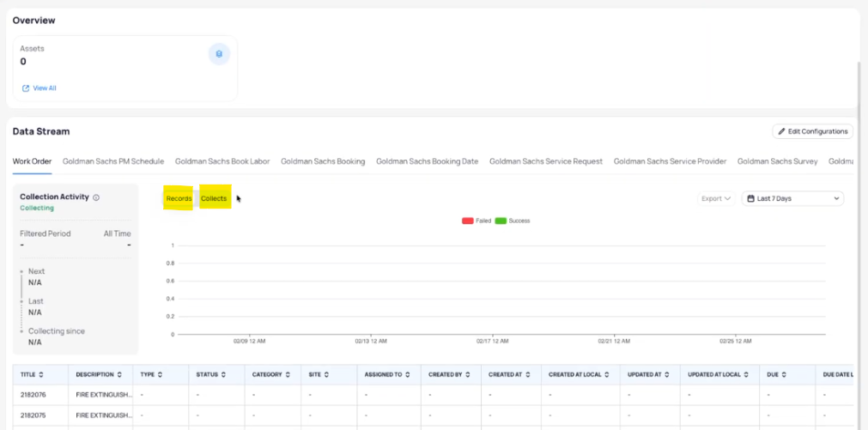Click sort arrows on Category column
Image resolution: width=868 pixels, height=430 pixels.
click(x=288, y=375)
